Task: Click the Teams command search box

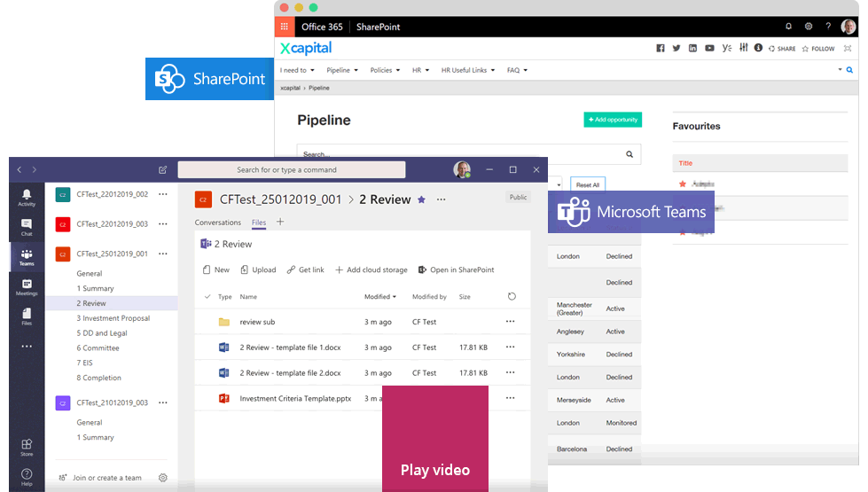Action: pos(292,170)
